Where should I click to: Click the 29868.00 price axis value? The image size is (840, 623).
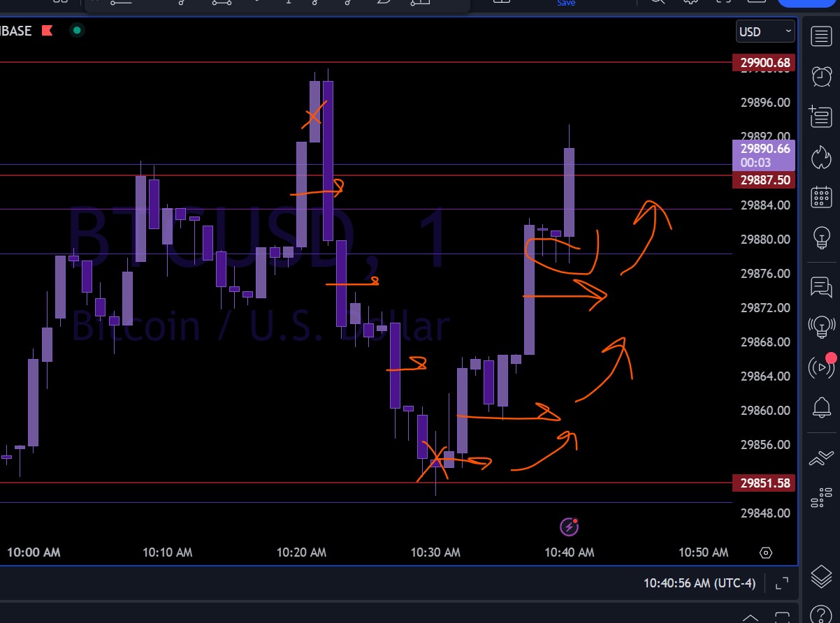tap(765, 342)
